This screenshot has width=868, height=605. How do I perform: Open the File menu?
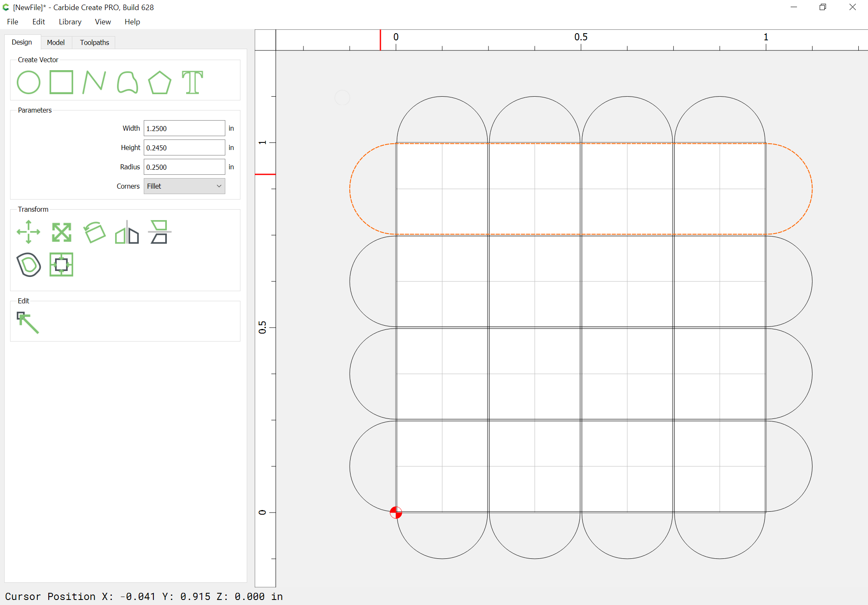click(13, 22)
